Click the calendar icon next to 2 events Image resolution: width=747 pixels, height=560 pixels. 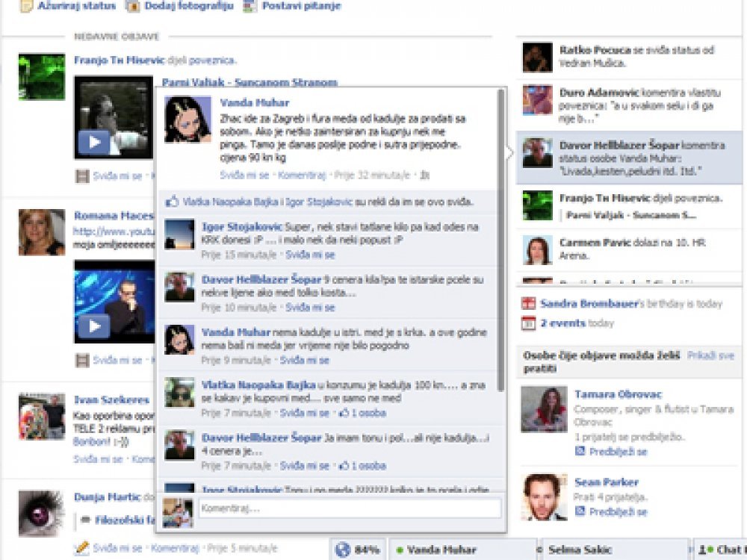click(528, 323)
